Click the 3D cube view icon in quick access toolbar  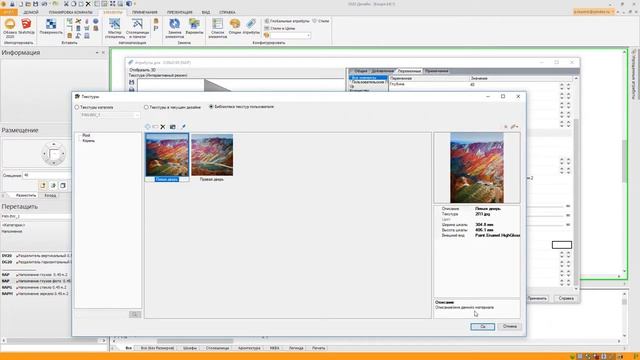129,4
